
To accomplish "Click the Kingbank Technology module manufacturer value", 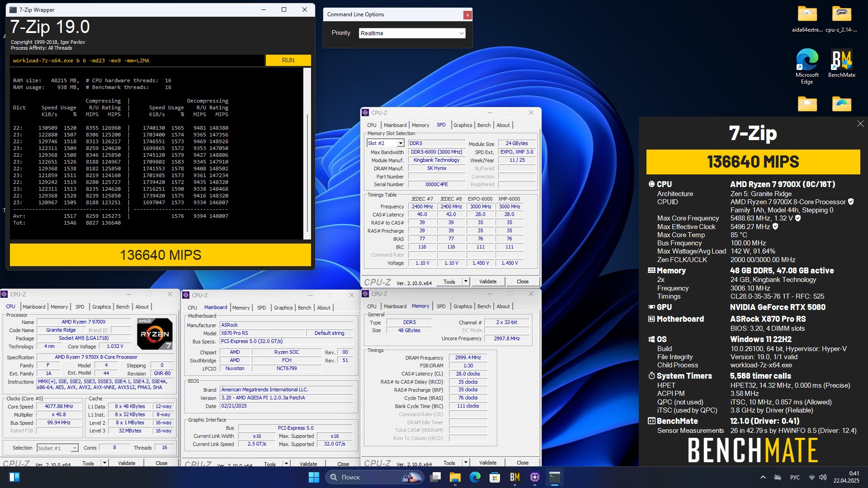I will 436,160.
